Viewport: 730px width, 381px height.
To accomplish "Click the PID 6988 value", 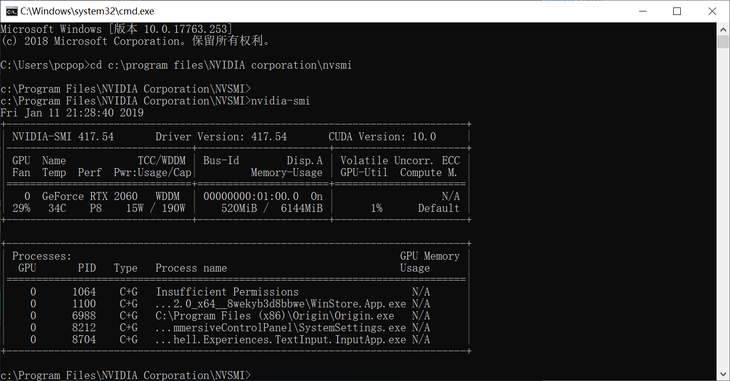I will (84, 316).
